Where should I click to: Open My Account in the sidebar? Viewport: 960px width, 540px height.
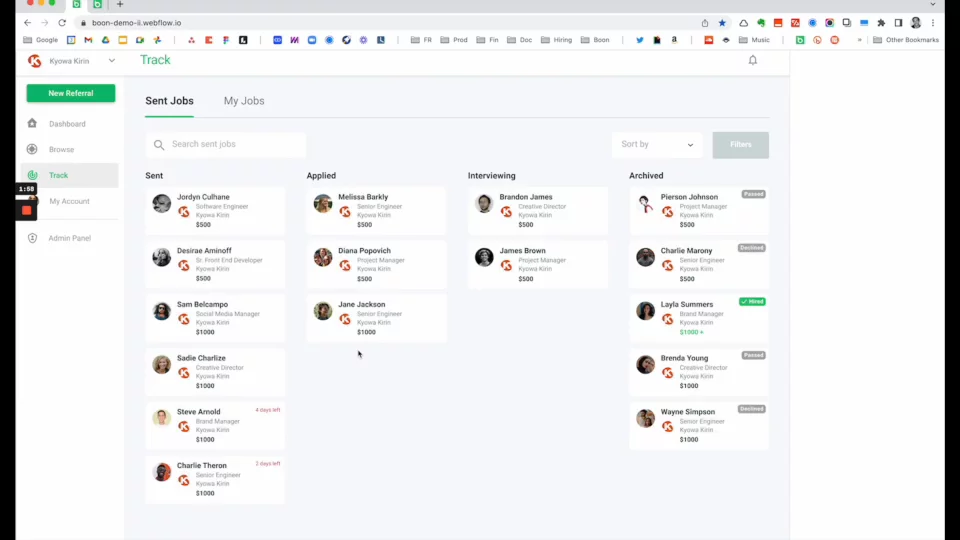[69, 201]
